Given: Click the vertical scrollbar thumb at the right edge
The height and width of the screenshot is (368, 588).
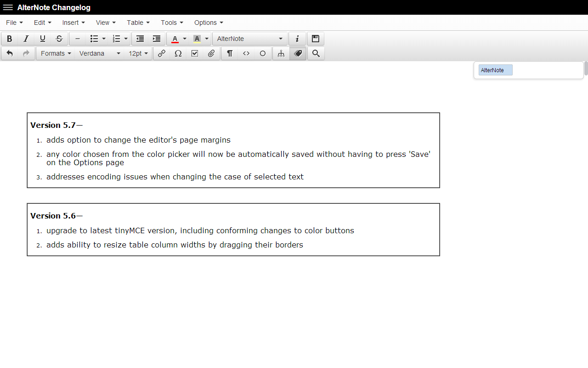Looking at the screenshot, I should 586,68.
